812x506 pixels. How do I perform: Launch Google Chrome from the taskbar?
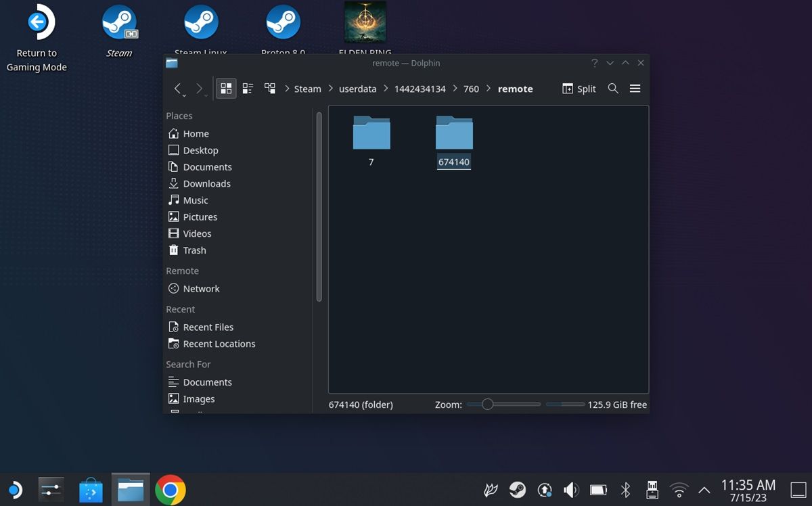pos(171,489)
